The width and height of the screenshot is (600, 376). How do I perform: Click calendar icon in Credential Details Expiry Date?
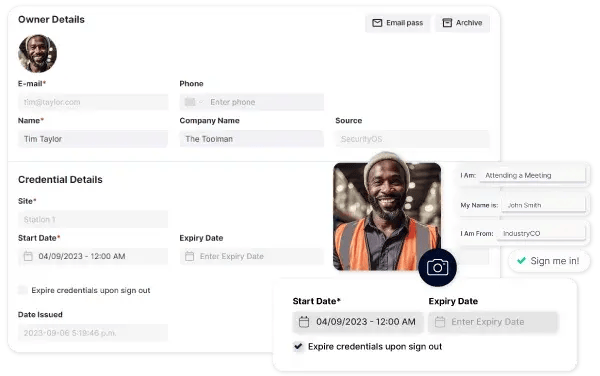pyautogui.click(x=189, y=256)
